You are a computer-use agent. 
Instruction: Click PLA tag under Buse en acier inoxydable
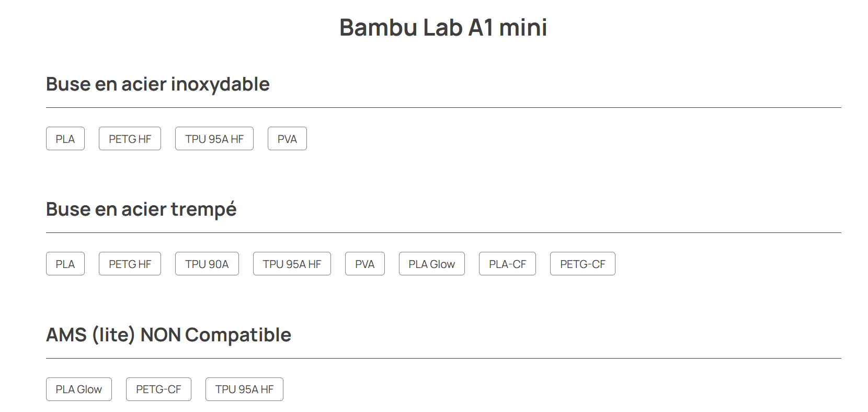click(65, 139)
